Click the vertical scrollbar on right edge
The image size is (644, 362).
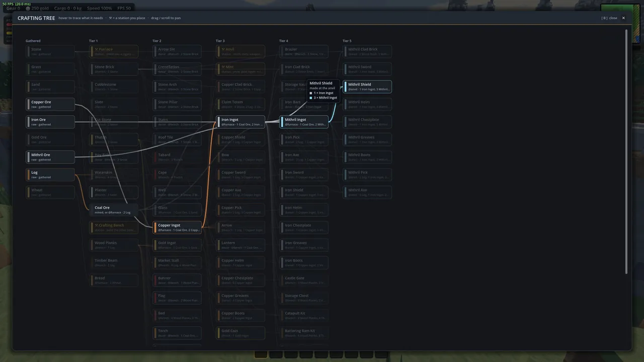(x=626, y=152)
